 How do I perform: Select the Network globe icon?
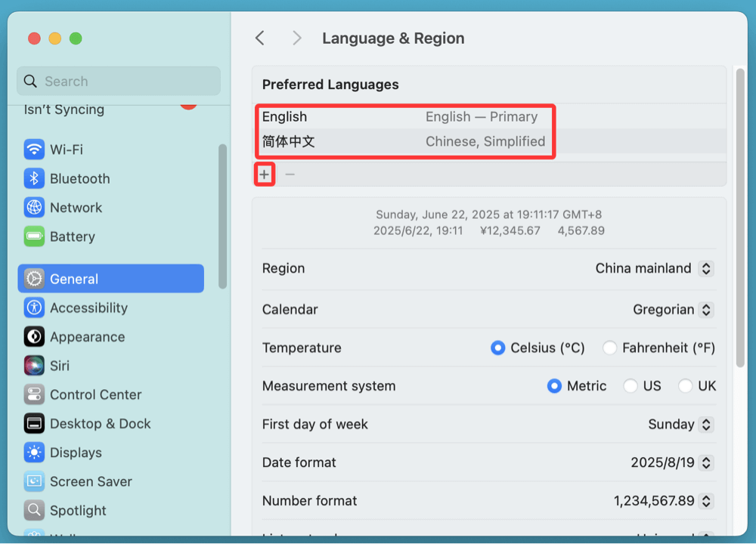coord(34,207)
